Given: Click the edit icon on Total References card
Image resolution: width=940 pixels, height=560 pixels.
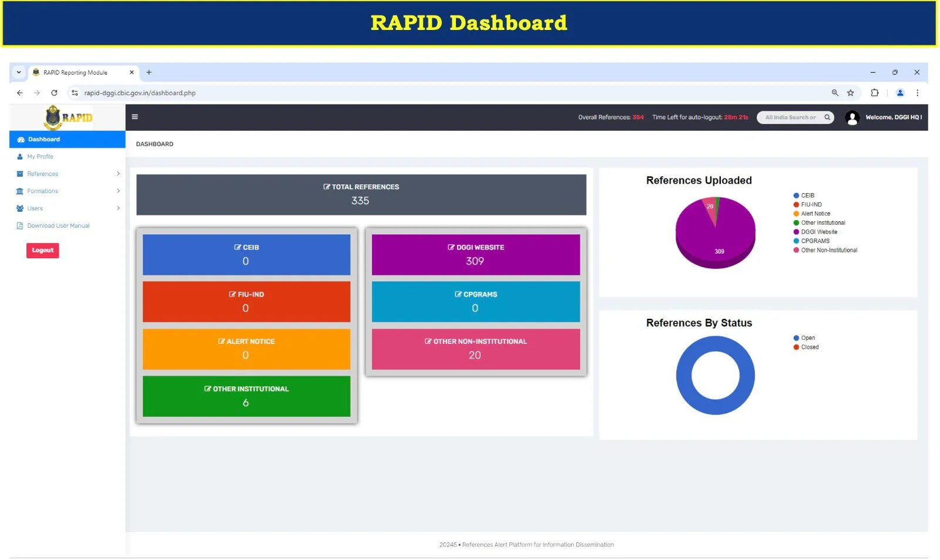Looking at the screenshot, I should 327,187.
